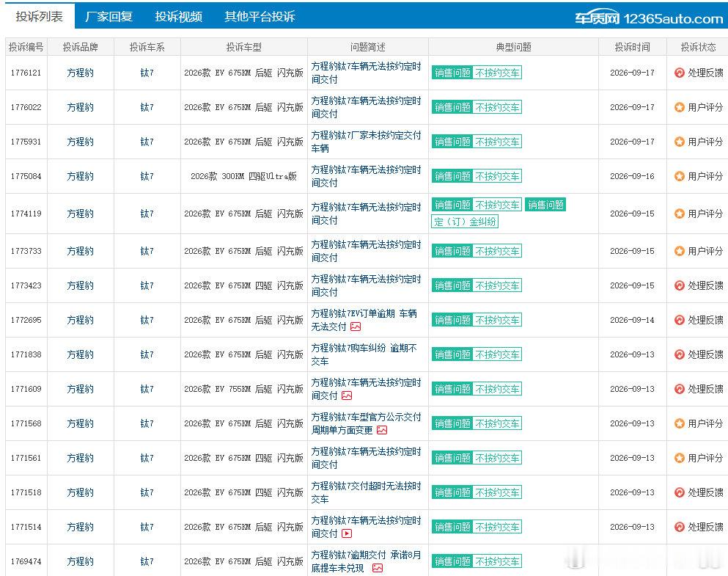Switch to the 厂家回复 tab
Screen dimensions: 728x576
[x=109, y=17]
